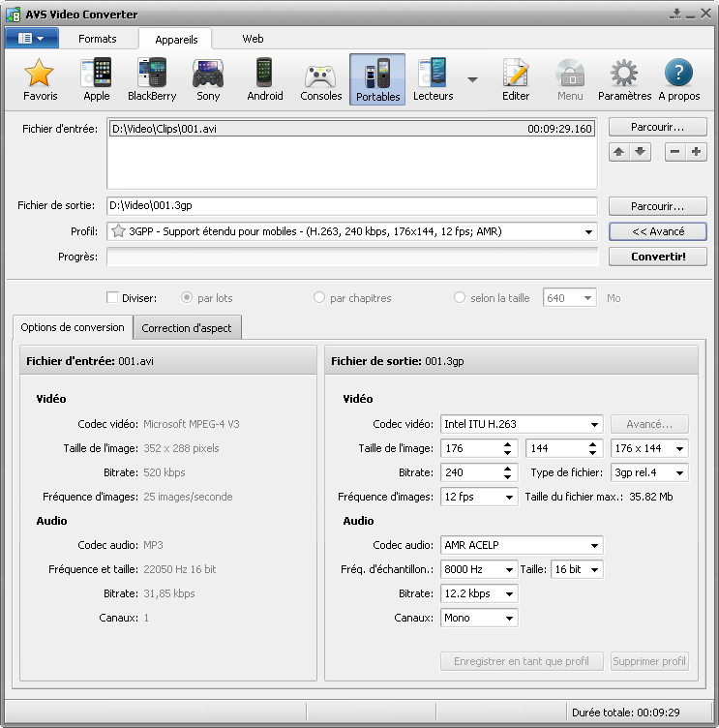
Task: Increase image width 176 stepper
Action: click(x=507, y=444)
